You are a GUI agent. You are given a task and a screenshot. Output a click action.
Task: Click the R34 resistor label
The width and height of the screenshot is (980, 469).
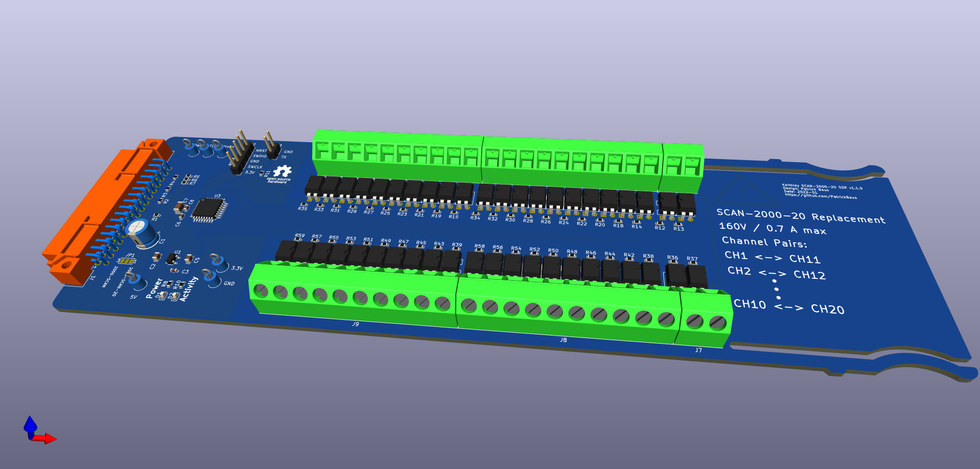tap(475, 218)
